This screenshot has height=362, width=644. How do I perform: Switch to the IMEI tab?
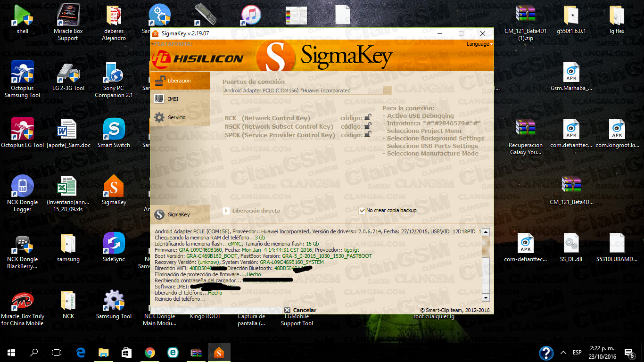pos(180,99)
